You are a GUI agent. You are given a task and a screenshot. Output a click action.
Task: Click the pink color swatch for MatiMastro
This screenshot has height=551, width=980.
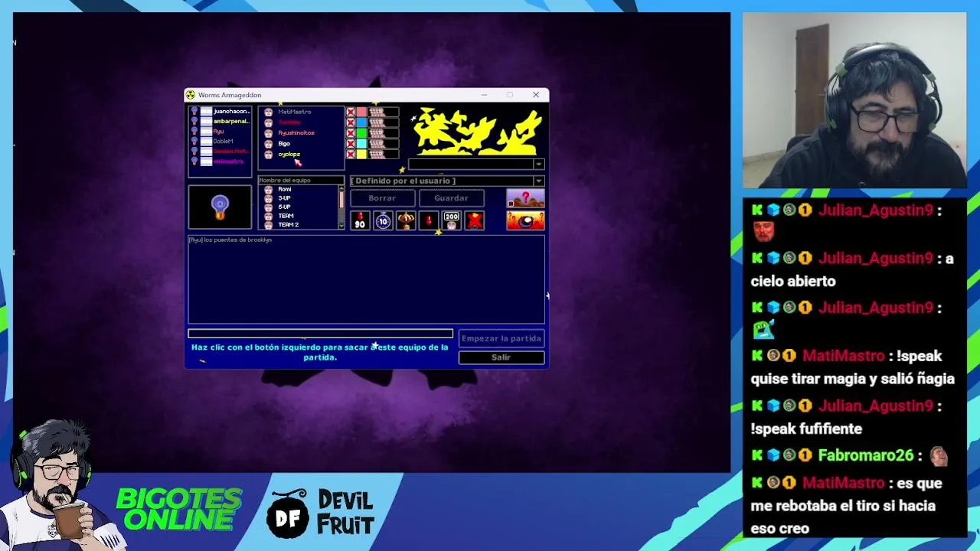[x=361, y=112]
